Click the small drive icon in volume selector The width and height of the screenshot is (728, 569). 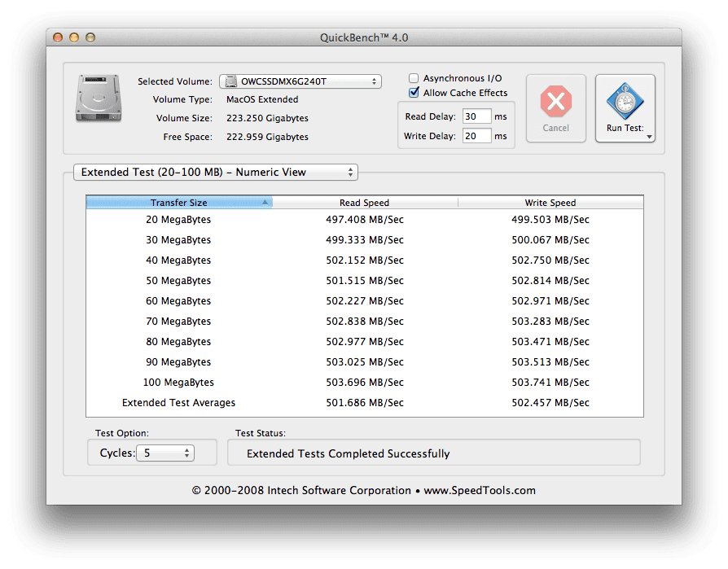tap(231, 81)
